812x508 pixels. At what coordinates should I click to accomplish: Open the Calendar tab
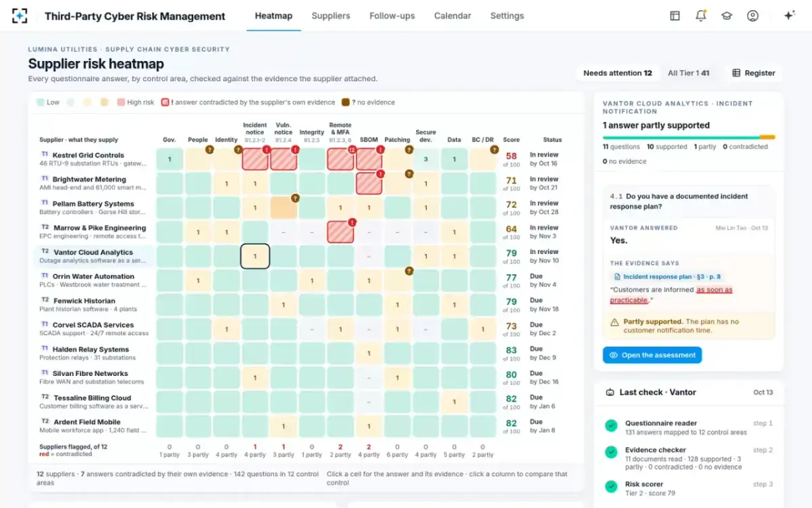453,16
